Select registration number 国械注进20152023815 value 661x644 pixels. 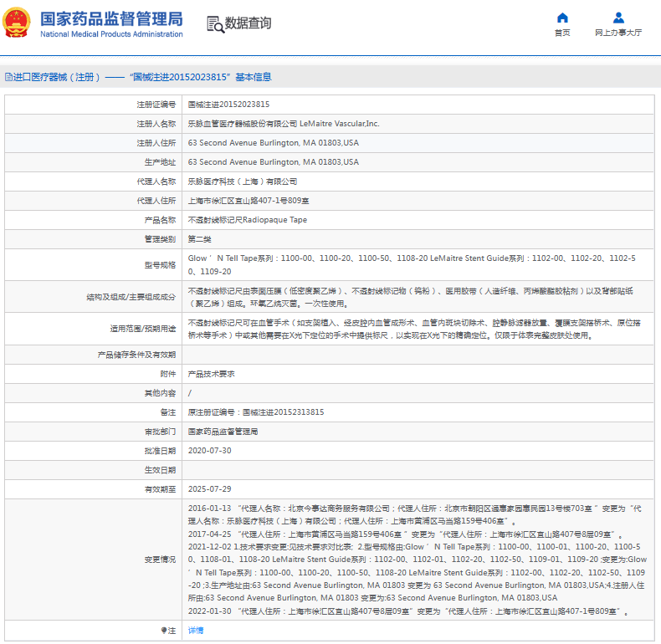[x=229, y=105]
